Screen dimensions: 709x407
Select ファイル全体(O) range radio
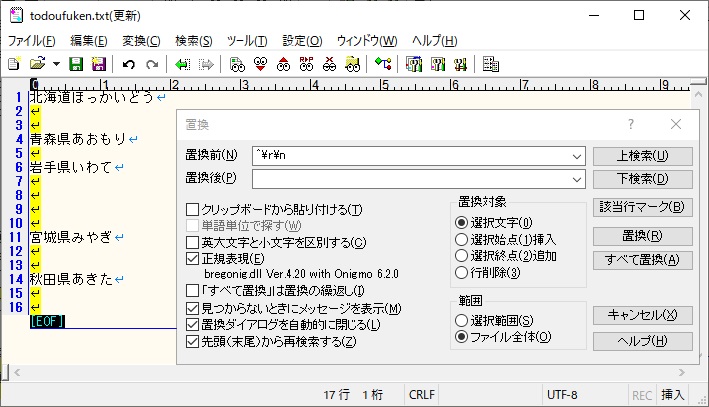[x=461, y=337]
